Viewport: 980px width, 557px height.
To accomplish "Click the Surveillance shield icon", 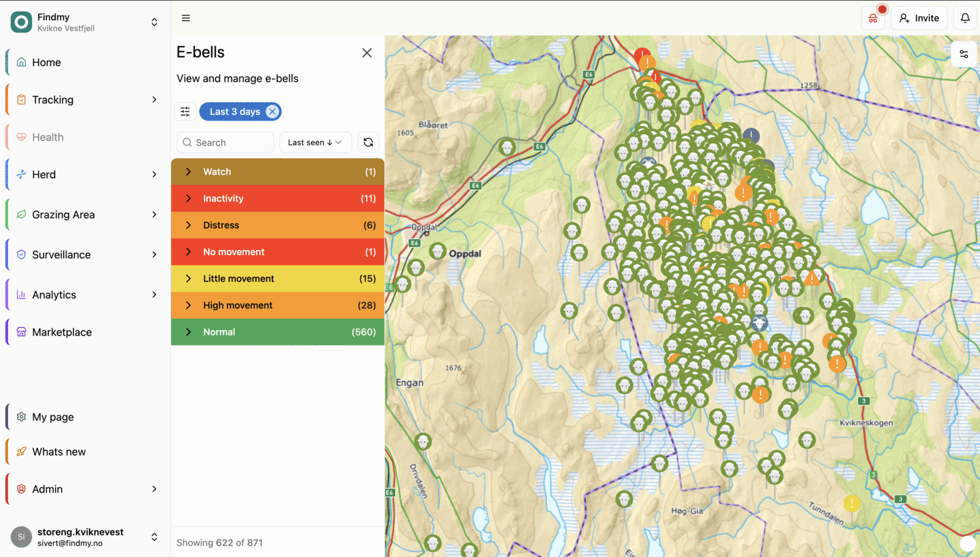I will (x=21, y=255).
